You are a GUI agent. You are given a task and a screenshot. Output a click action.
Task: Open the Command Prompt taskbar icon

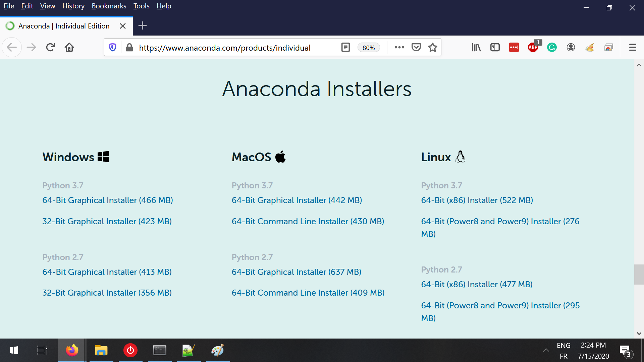tap(159, 350)
